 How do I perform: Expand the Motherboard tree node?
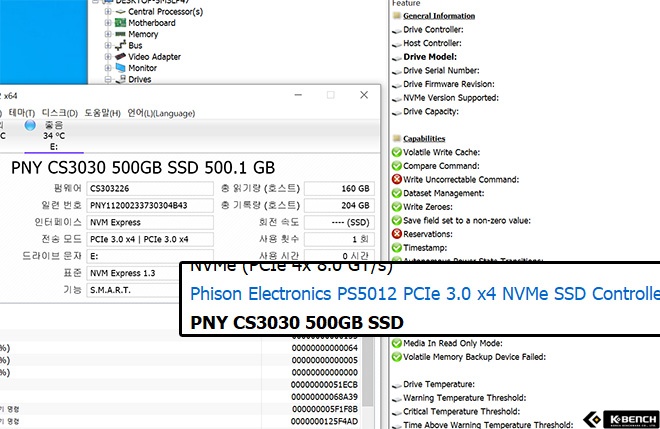tap(108, 23)
